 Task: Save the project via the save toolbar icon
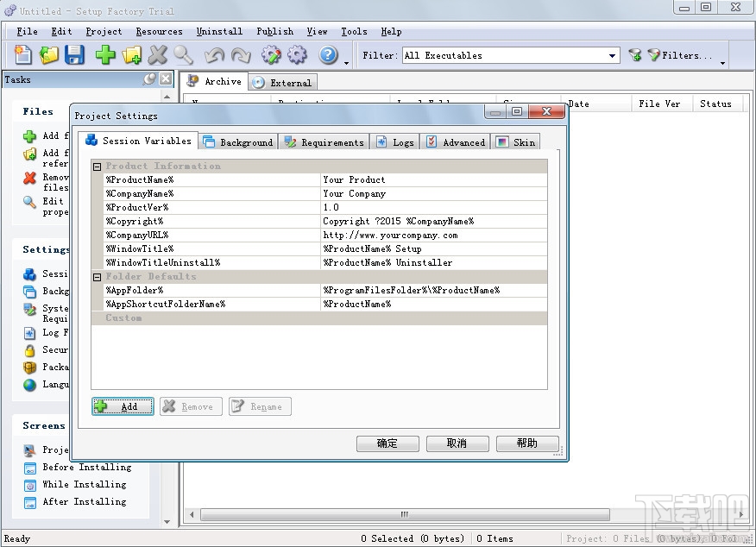[x=73, y=54]
